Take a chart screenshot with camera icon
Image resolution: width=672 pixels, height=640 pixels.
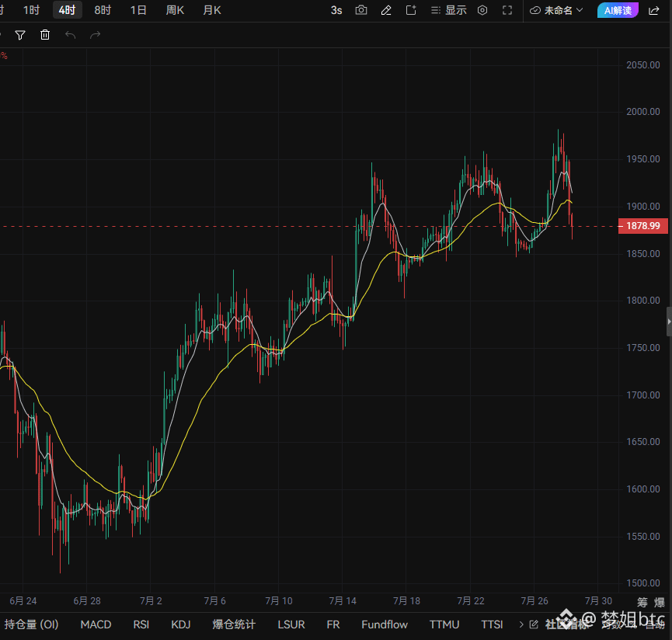tap(360, 10)
